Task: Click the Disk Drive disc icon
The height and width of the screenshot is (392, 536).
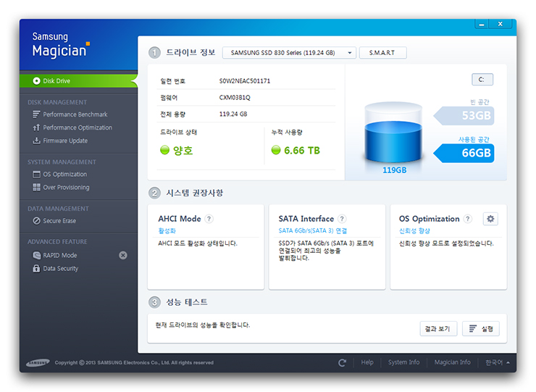Action: (36, 80)
